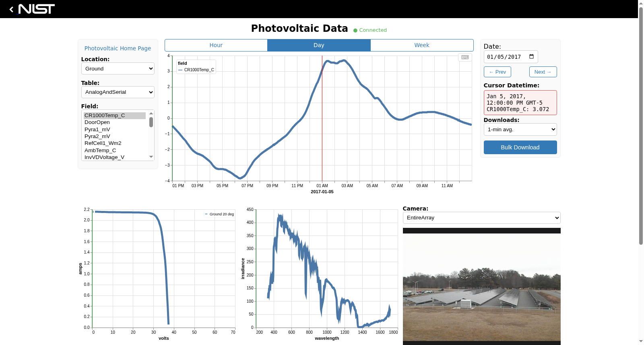Image resolution: width=644 pixels, height=345 pixels.
Task: Switch to the Week tab
Action: tap(422, 45)
